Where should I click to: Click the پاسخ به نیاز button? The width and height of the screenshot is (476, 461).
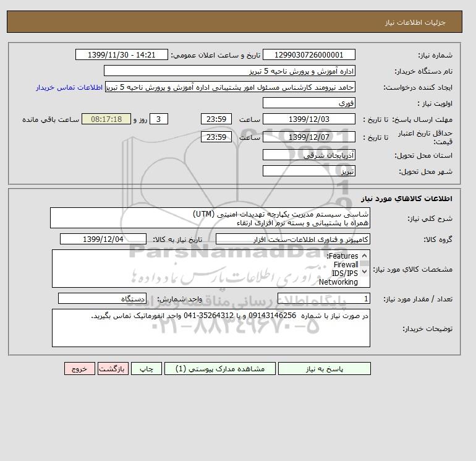(324, 369)
